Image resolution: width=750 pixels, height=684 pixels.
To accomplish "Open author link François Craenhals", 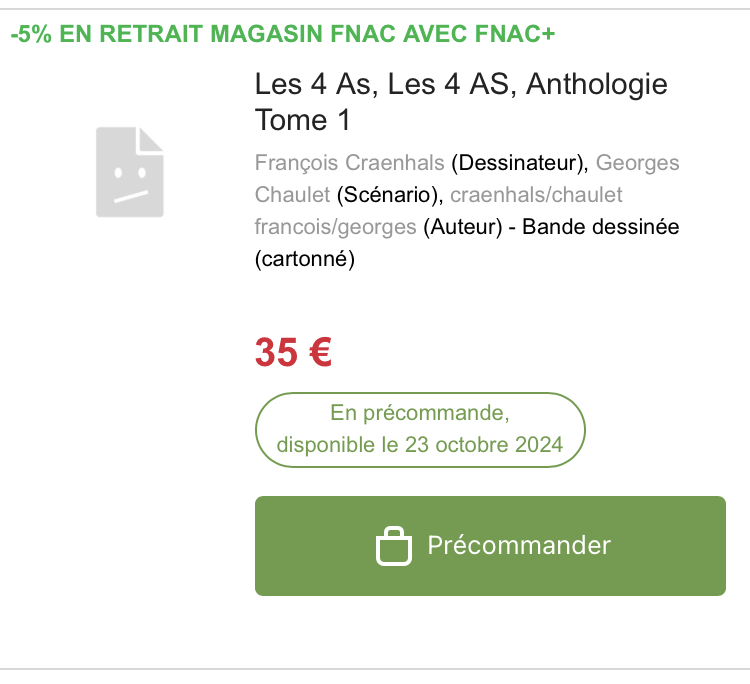I will point(350,162).
